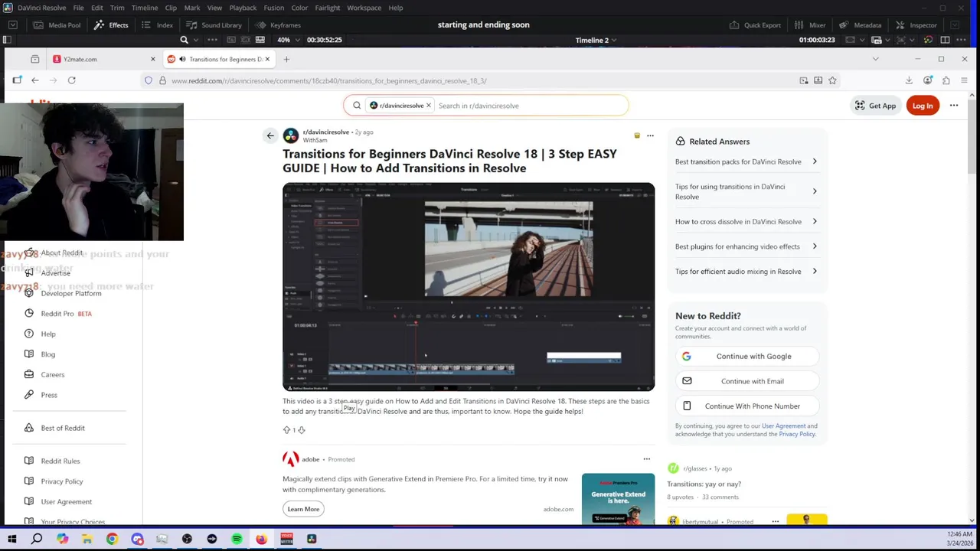The width and height of the screenshot is (980, 551).
Task: Open the Windows Start menu
Action: pos(11,539)
